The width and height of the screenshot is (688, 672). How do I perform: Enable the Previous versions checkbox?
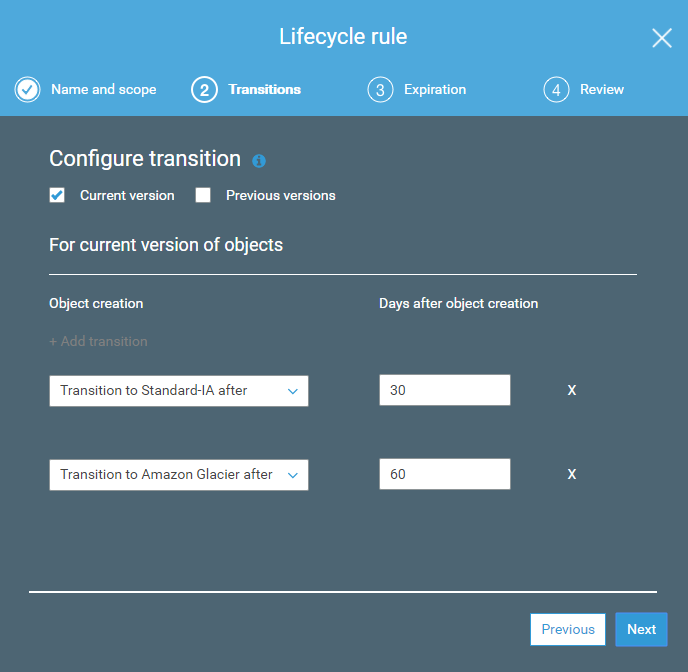(x=203, y=195)
